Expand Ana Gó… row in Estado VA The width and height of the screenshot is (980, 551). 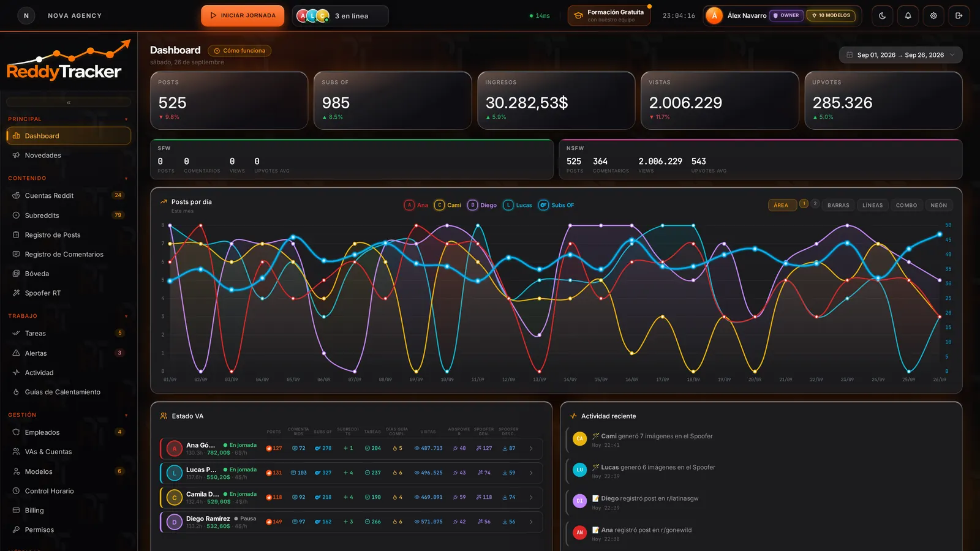click(x=531, y=449)
